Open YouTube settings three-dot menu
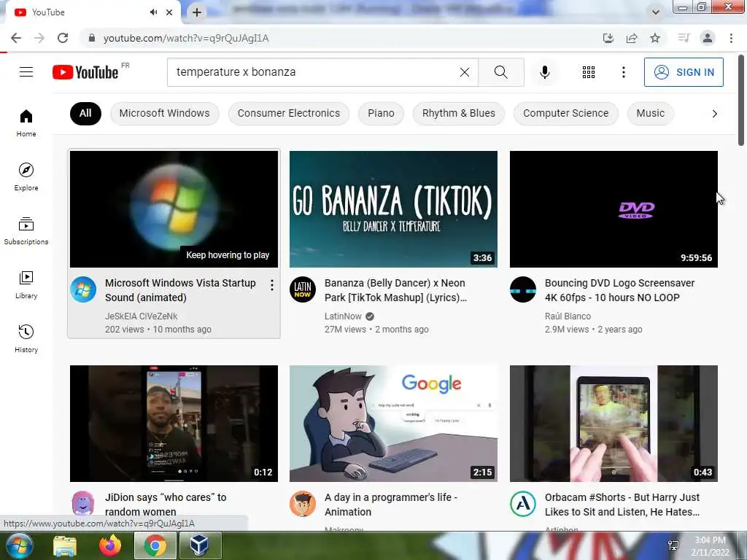Image resolution: width=747 pixels, height=560 pixels. point(624,72)
